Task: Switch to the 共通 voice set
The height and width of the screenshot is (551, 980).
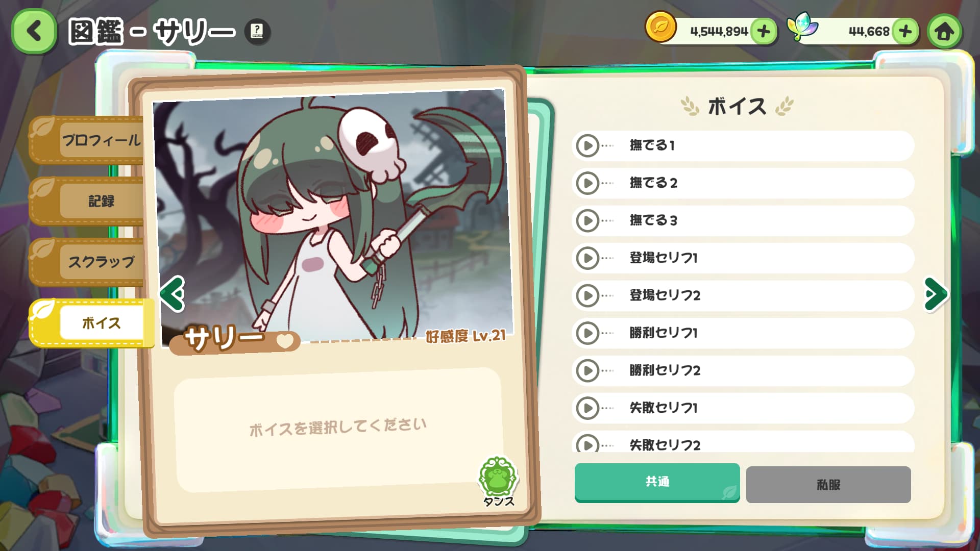Action: click(x=657, y=482)
